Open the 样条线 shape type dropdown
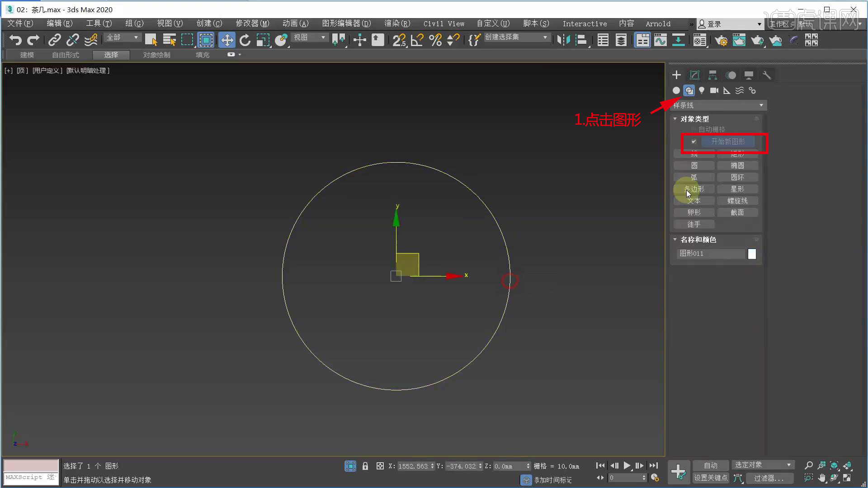 tap(718, 105)
